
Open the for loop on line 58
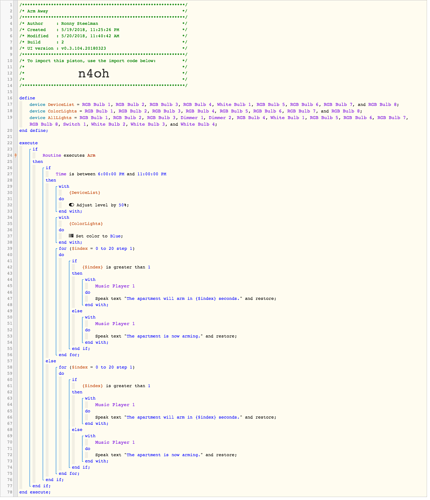(x=97, y=367)
